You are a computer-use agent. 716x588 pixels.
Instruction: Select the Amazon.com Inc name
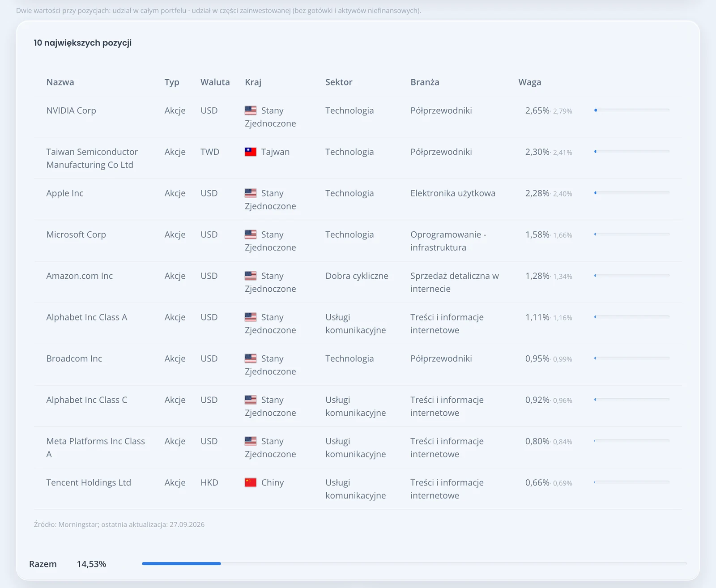pos(80,276)
